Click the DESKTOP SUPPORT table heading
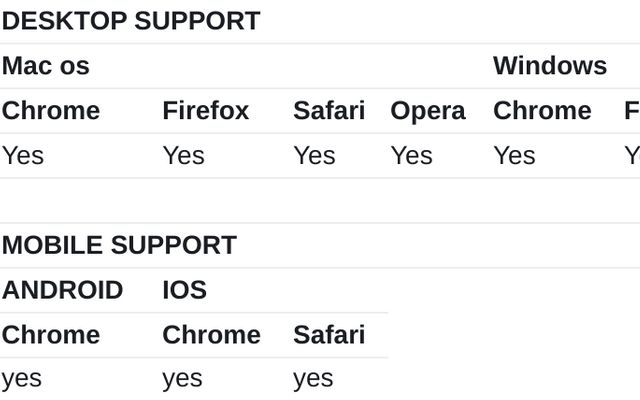Viewport: 640px width, 400px height. [x=131, y=21]
